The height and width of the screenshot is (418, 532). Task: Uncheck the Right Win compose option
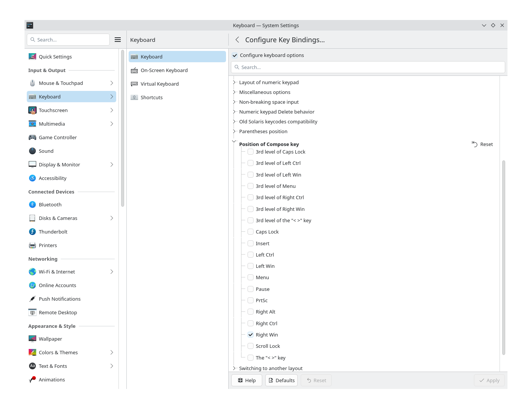point(251,335)
